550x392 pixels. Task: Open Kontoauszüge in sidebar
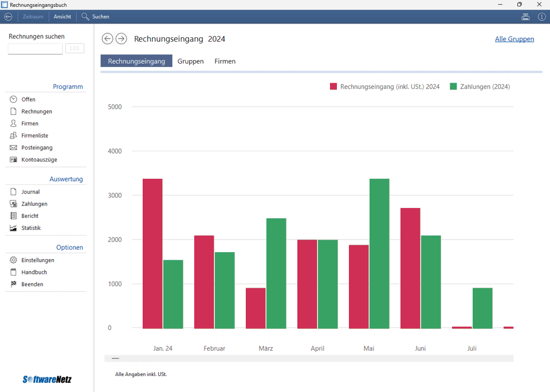point(39,159)
